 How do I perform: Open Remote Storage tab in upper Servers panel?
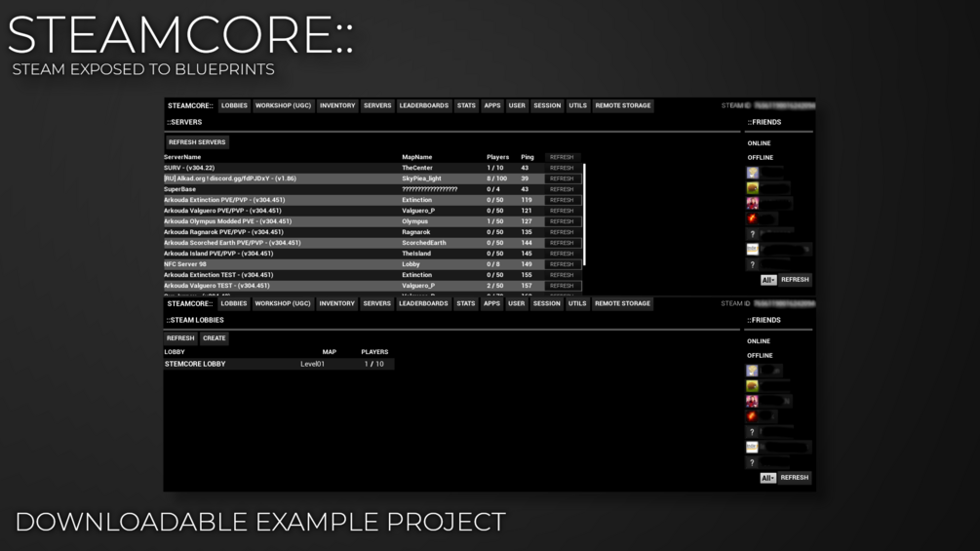(623, 105)
